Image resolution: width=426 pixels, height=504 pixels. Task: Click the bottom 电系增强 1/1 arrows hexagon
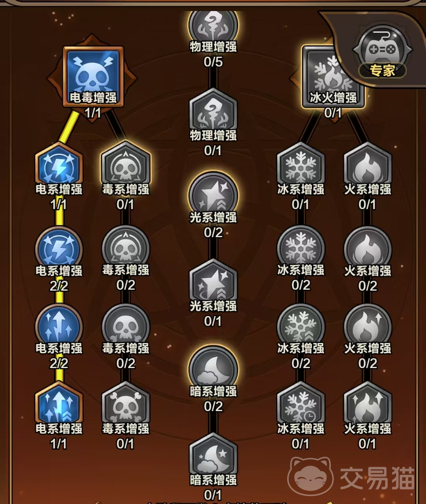pyautogui.click(x=59, y=406)
